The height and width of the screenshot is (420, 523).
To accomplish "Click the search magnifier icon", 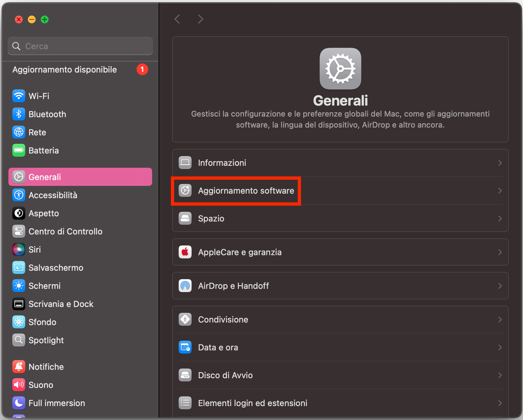I will 16,46.
